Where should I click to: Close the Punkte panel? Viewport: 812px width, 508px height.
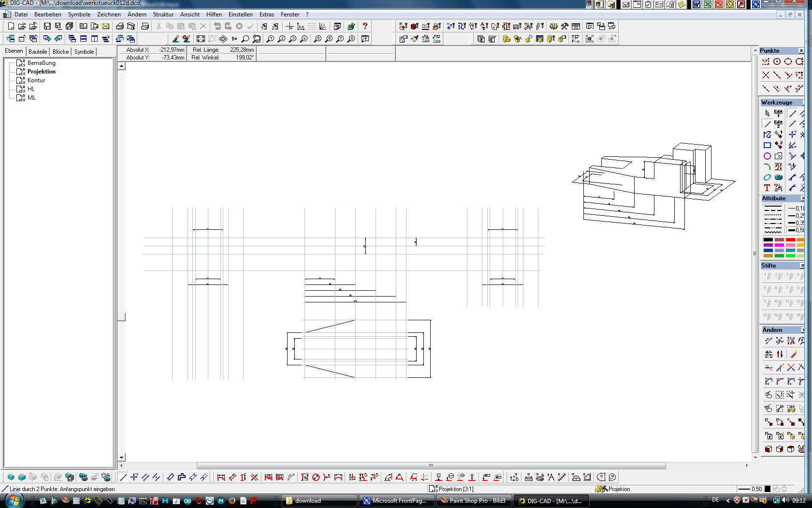801,51
